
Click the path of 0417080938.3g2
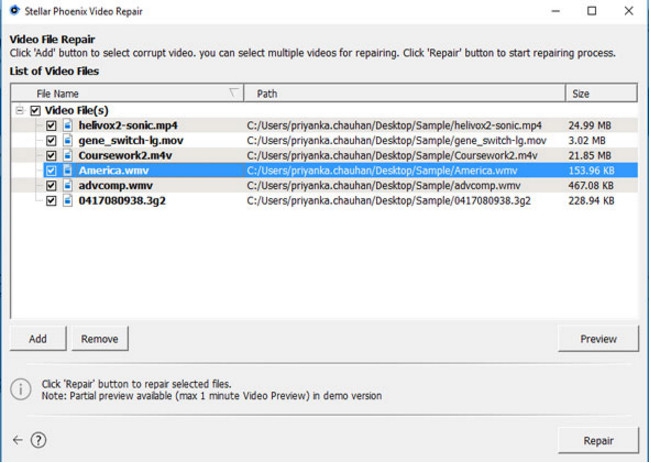[x=389, y=201]
